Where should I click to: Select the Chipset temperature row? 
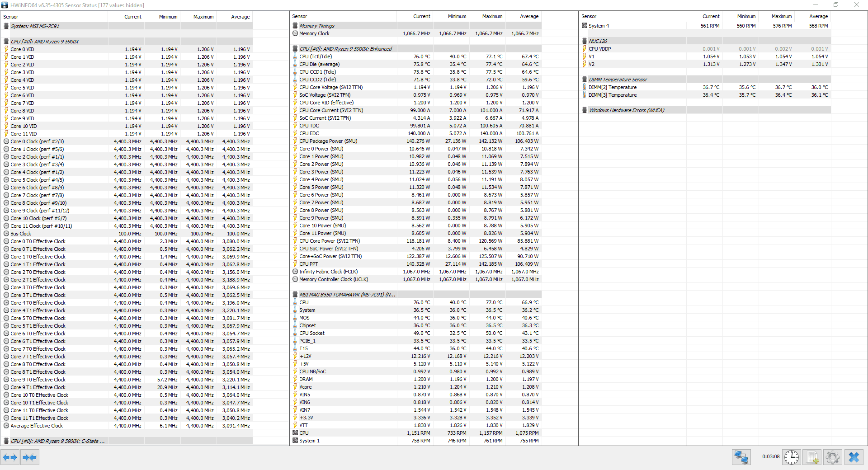(x=415, y=325)
